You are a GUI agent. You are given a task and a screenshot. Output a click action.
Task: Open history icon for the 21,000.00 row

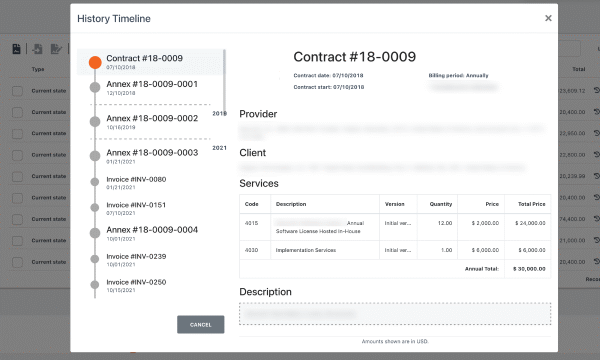click(596, 240)
